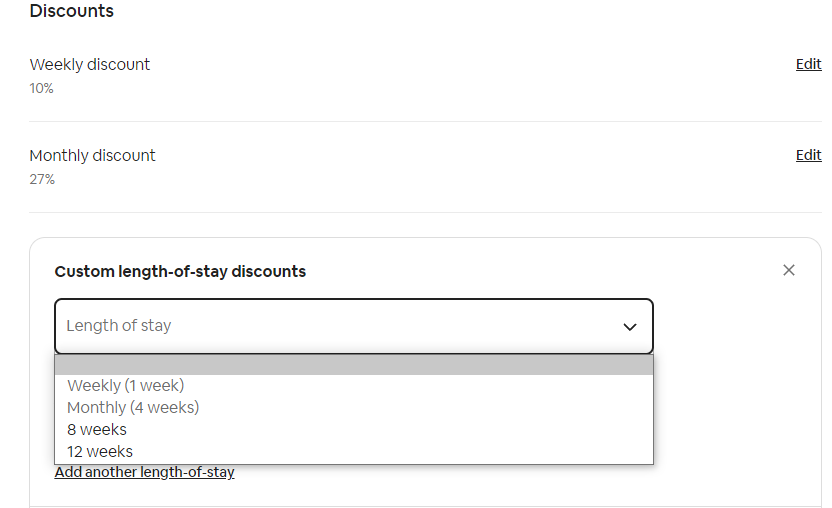Pick the 8 weeks option
This screenshot has width=832, height=508.
tap(97, 429)
